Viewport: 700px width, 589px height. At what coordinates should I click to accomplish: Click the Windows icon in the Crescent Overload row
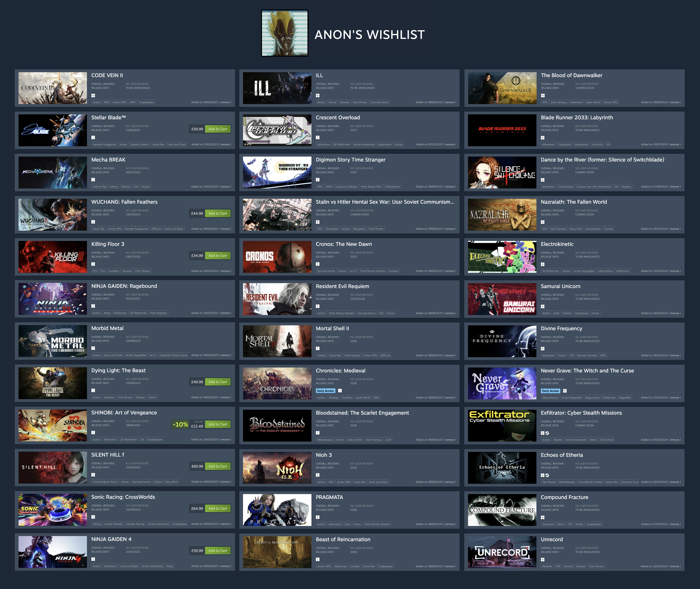[x=318, y=138]
